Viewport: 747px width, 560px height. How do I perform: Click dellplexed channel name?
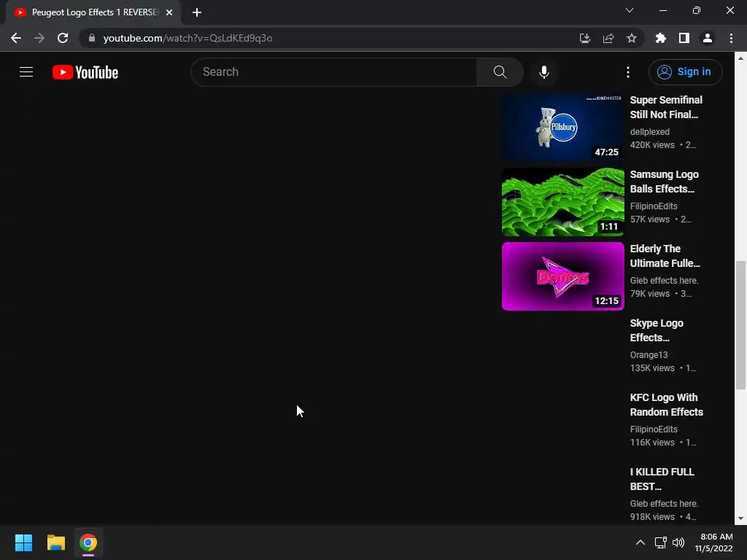(x=649, y=132)
